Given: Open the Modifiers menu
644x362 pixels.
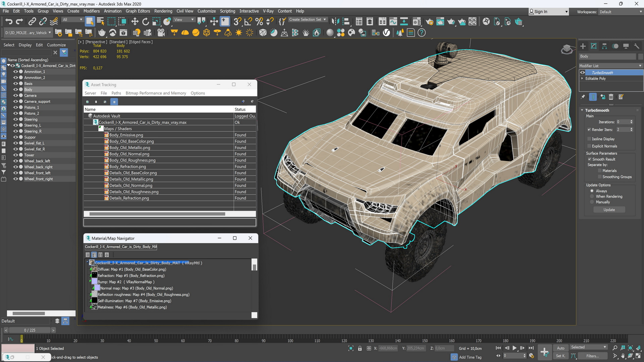Looking at the screenshot, I should coord(92,11).
